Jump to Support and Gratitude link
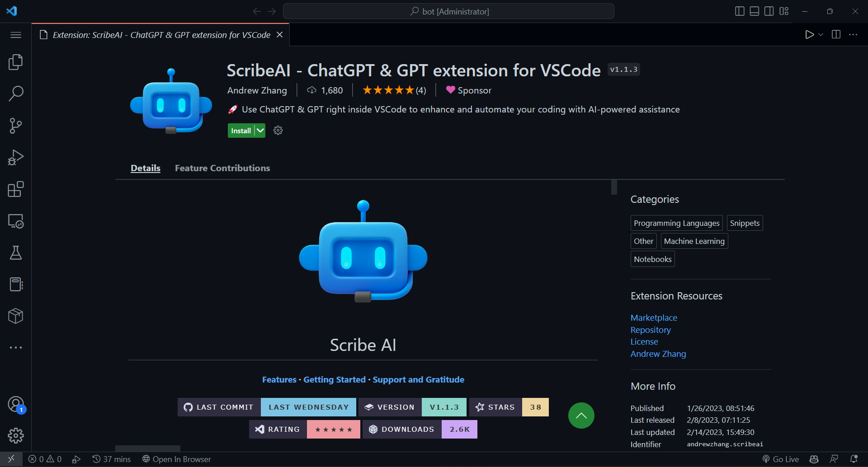The image size is (868, 467). click(x=419, y=379)
